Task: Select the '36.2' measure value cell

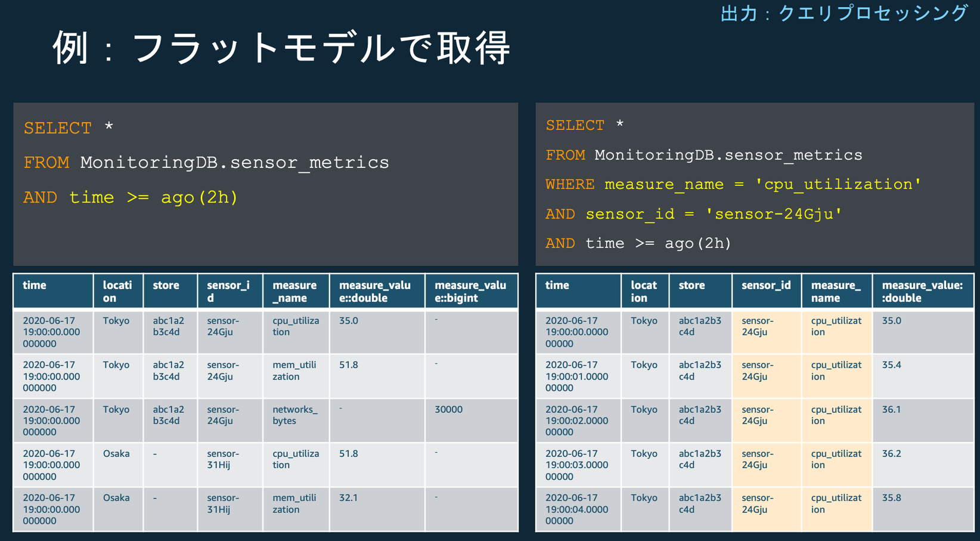Action: click(x=891, y=453)
